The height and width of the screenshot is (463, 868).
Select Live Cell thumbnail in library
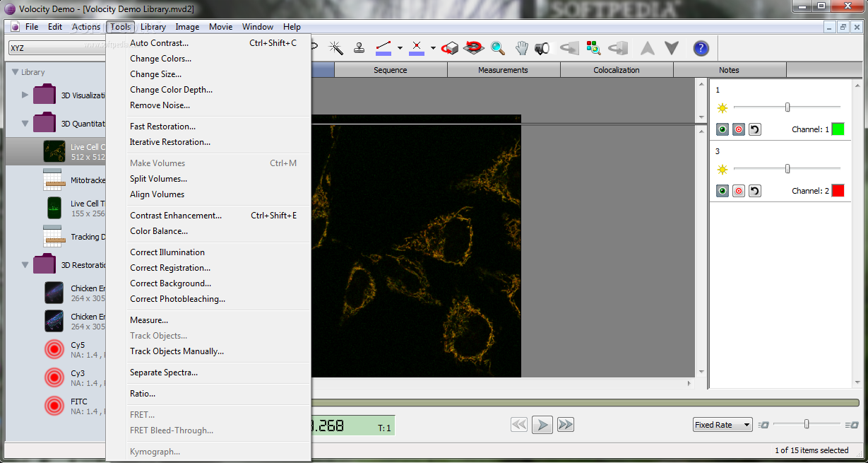pyautogui.click(x=54, y=151)
